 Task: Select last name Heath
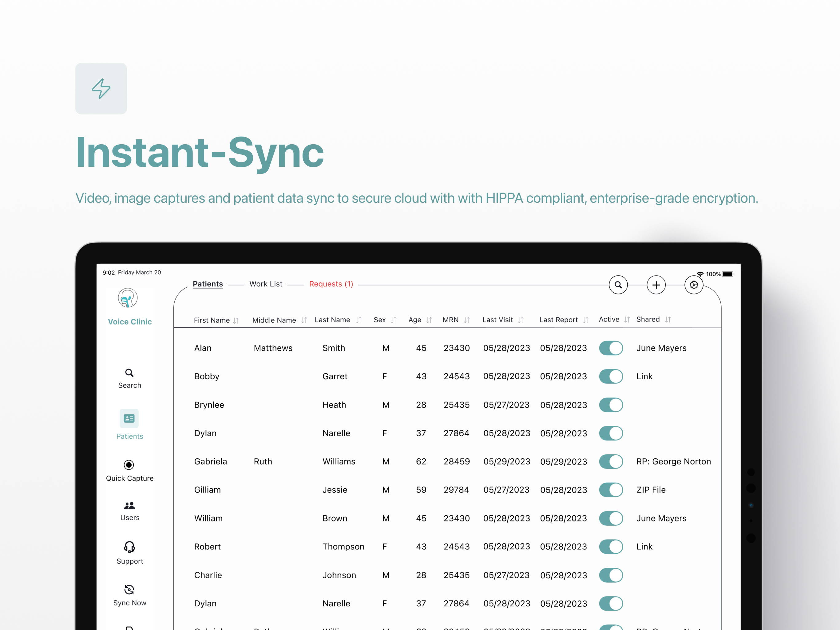pos(334,405)
